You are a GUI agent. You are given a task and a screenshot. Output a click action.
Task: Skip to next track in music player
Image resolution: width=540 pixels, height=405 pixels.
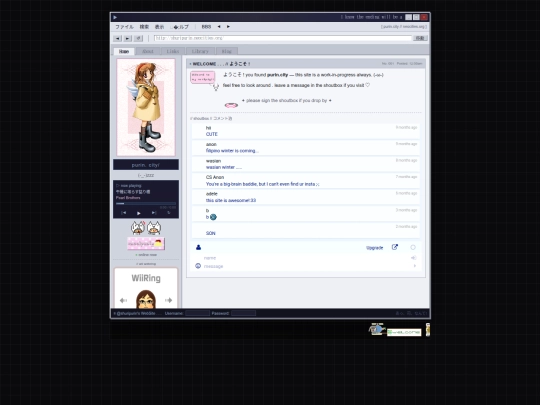coord(154,213)
